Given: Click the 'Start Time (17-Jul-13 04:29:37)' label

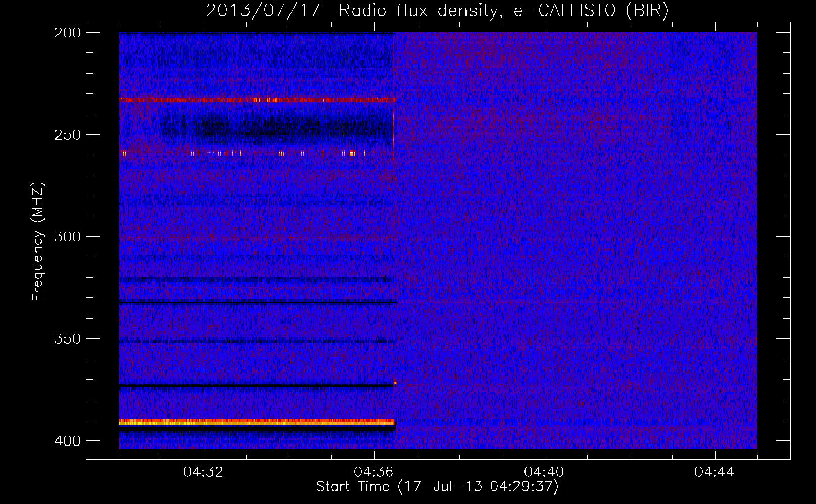Looking at the screenshot, I should pos(437,487).
